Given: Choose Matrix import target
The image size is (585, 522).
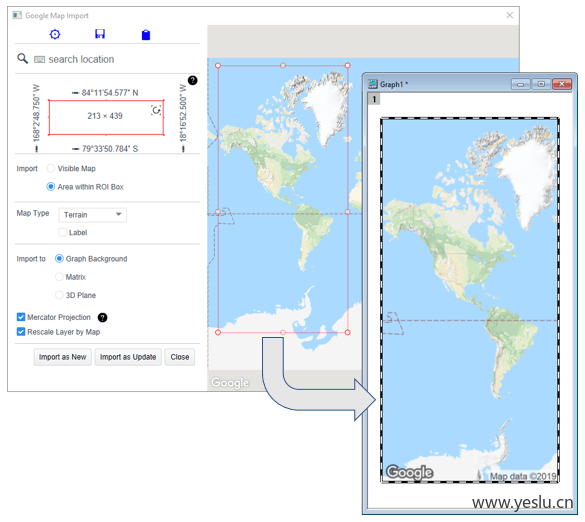Looking at the screenshot, I should 59,277.
